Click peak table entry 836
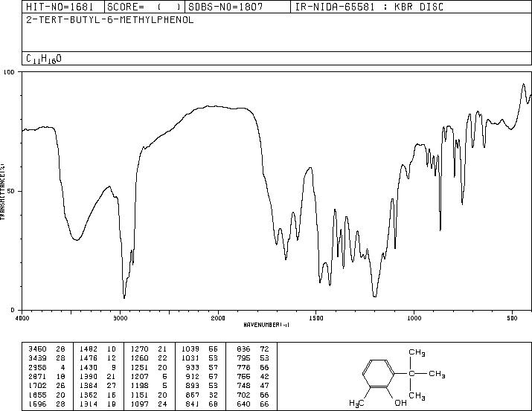 243,349
